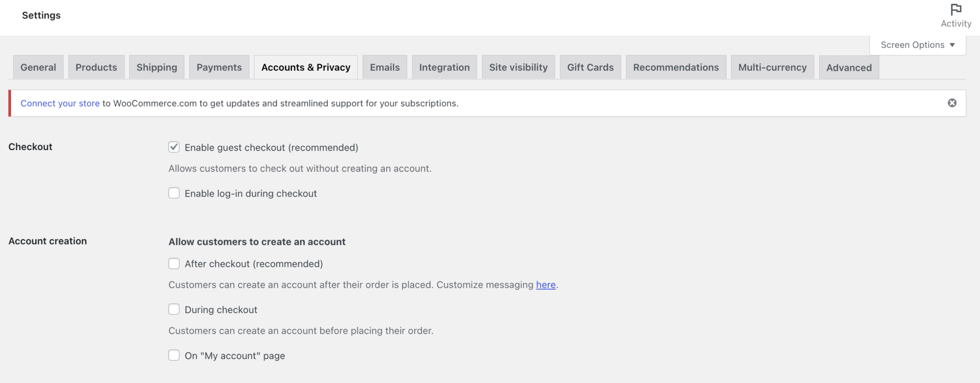Check After checkout account creation
This screenshot has width=980, height=383.
click(x=174, y=263)
